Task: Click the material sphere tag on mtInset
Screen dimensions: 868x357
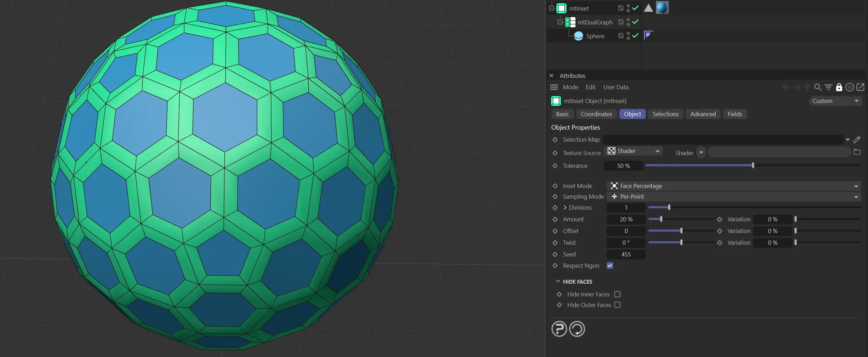Action: coord(662,8)
